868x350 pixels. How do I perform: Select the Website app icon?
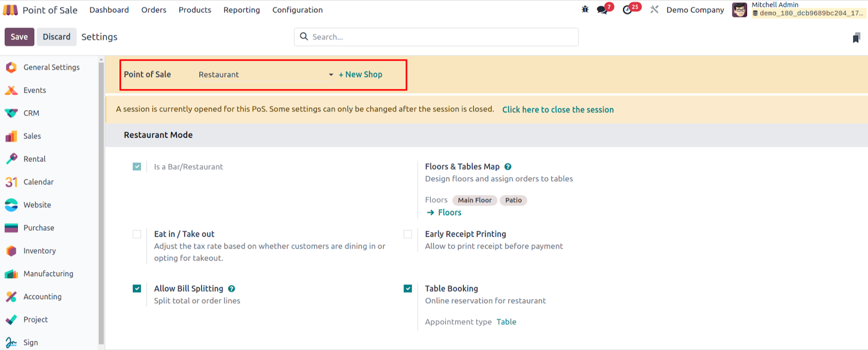click(x=11, y=205)
